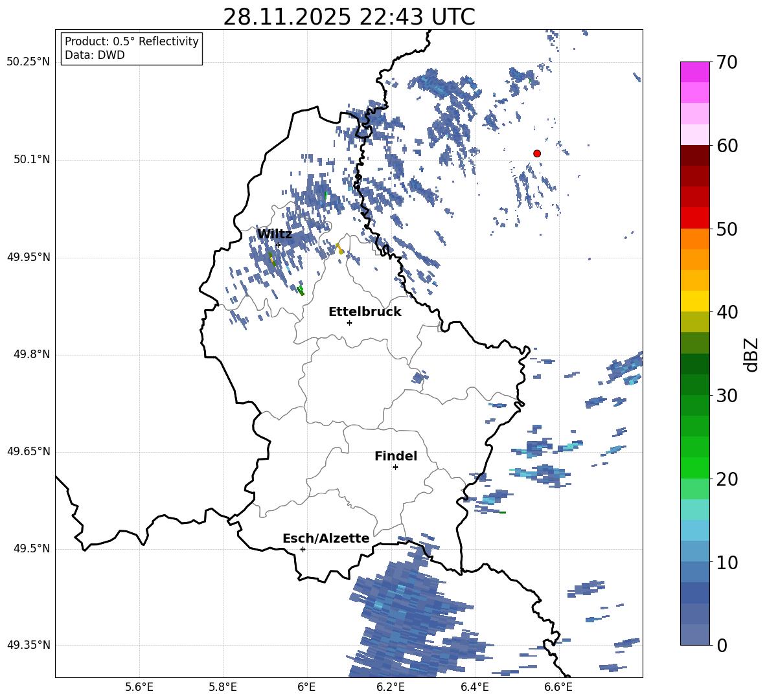Click the title text 28.11.2025 22:43 UTC
Viewport: 767px width, 700px height.
[x=349, y=17]
